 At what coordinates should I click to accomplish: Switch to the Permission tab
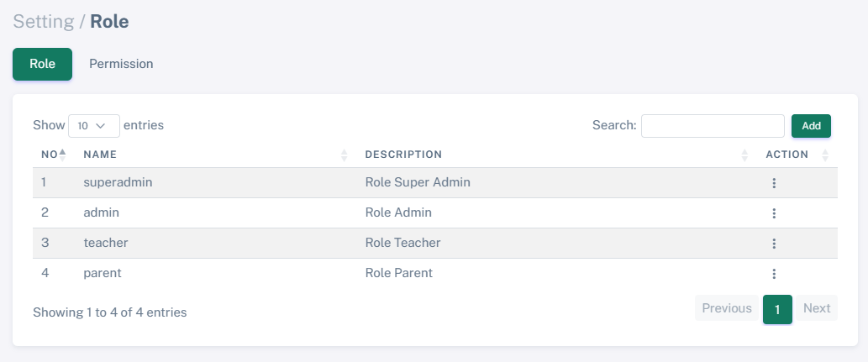[121, 64]
